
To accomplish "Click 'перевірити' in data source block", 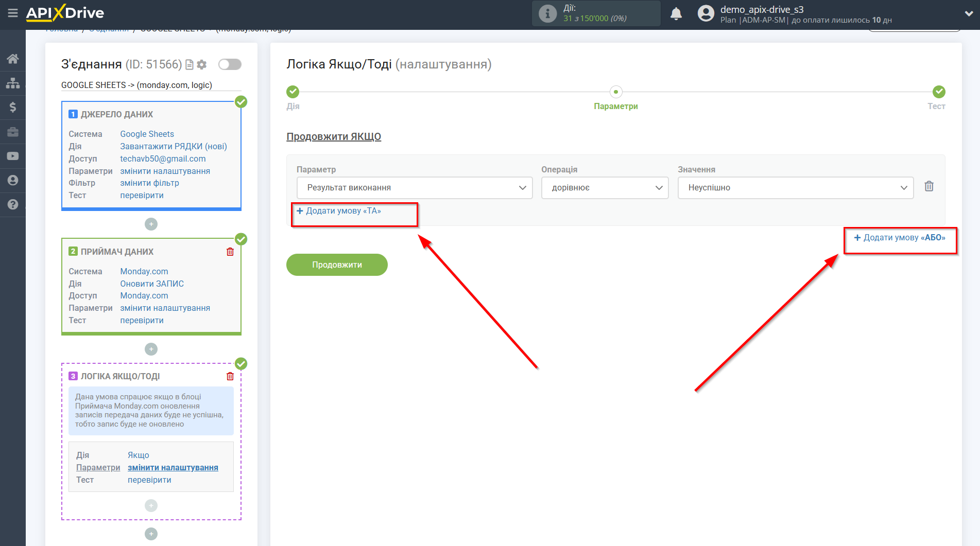I will pos(142,195).
